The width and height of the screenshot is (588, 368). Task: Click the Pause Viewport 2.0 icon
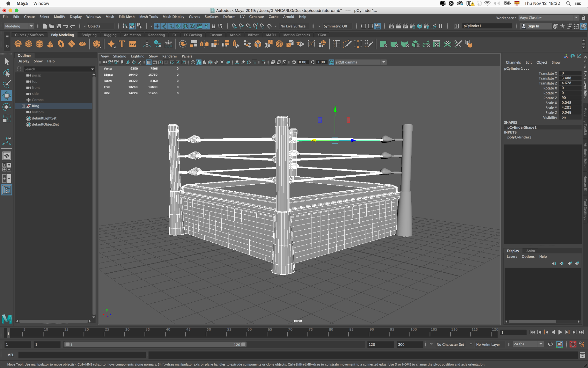(x=441, y=26)
